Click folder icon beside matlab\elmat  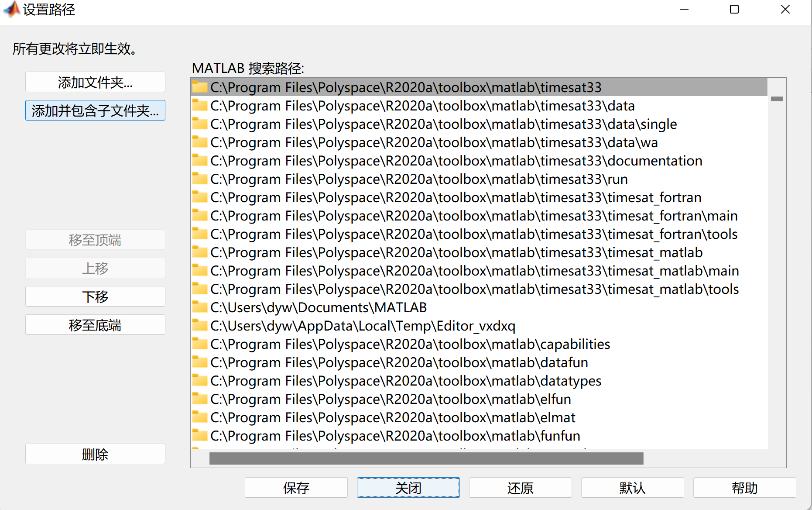(x=200, y=417)
